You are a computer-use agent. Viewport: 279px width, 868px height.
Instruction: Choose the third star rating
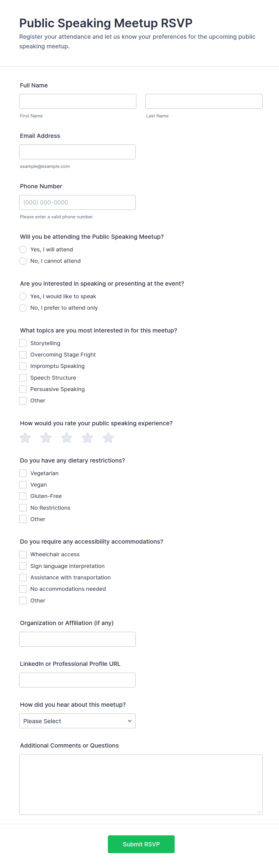pos(67,438)
